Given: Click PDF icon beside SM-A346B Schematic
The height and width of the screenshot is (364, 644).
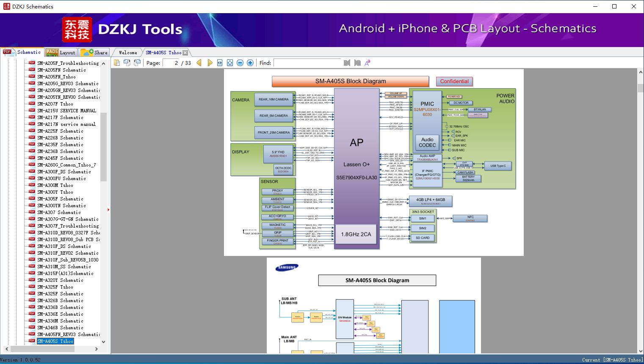Looking at the screenshot, I should [32, 328].
